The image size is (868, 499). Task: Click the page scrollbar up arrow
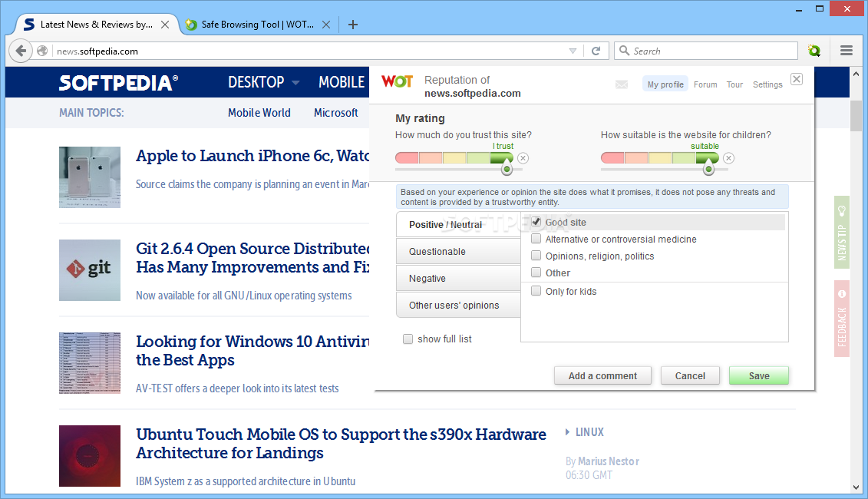[x=856, y=74]
